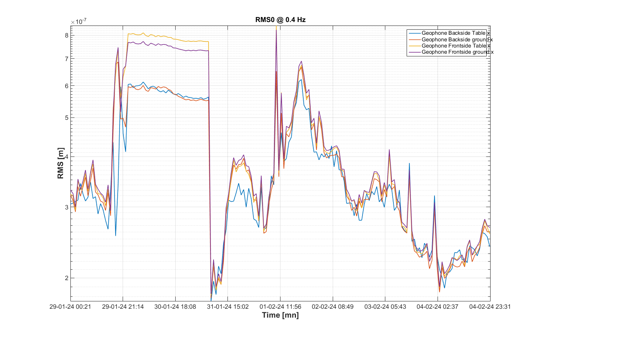Click the y-axis tick label 8
The image size is (619, 364).
[67, 35]
